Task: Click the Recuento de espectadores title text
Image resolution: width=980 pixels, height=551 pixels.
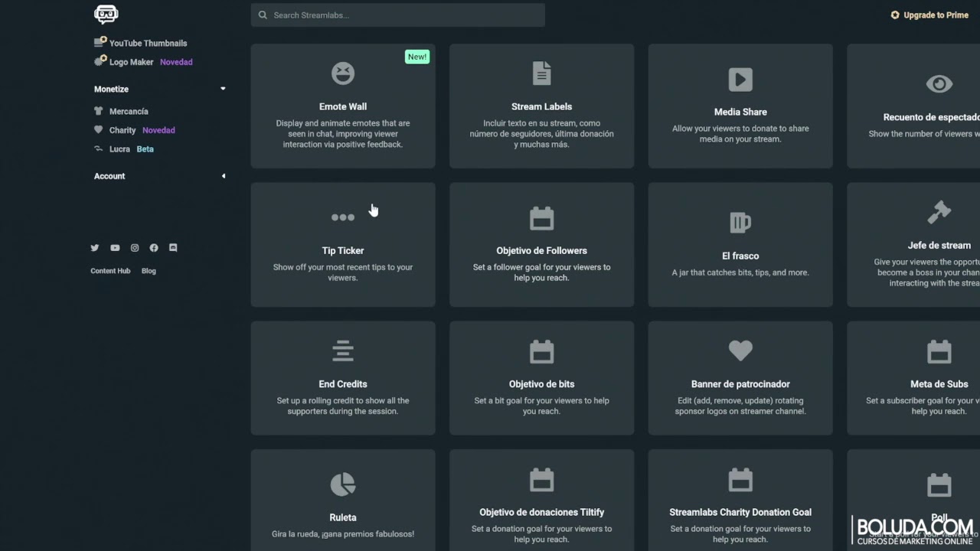Action: [x=932, y=117]
